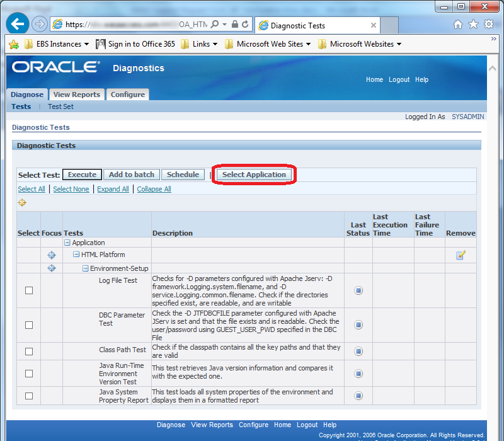The image size is (504, 441).
Task: Click the Select All link
Action: point(31,189)
